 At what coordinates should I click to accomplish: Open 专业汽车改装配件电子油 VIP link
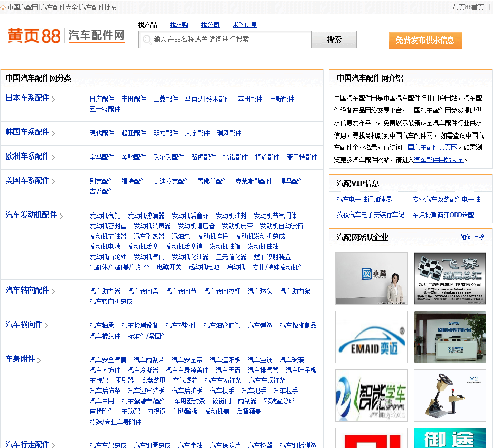click(x=446, y=200)
